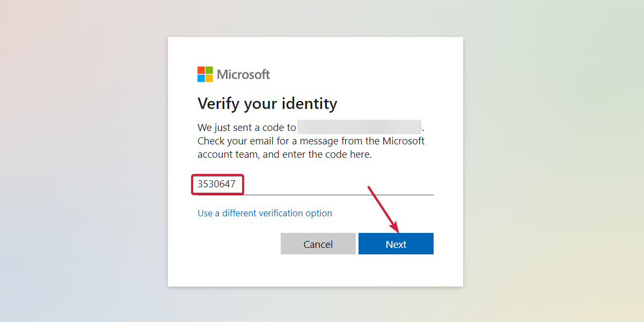644x322 pixels.
Task: Click the "Check your email for a message" line
Action: pyautogui.click(x=311, y=141)
